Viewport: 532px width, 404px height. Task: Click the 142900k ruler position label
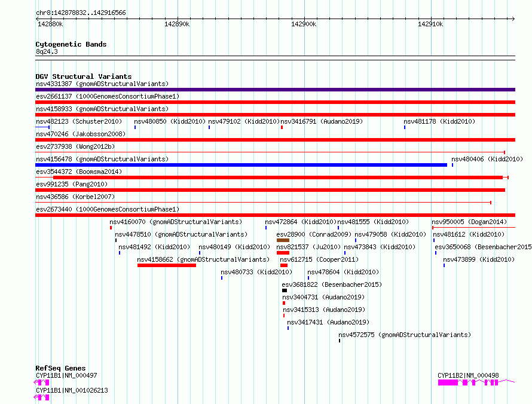pyautogui.click(x=304, y=24)
